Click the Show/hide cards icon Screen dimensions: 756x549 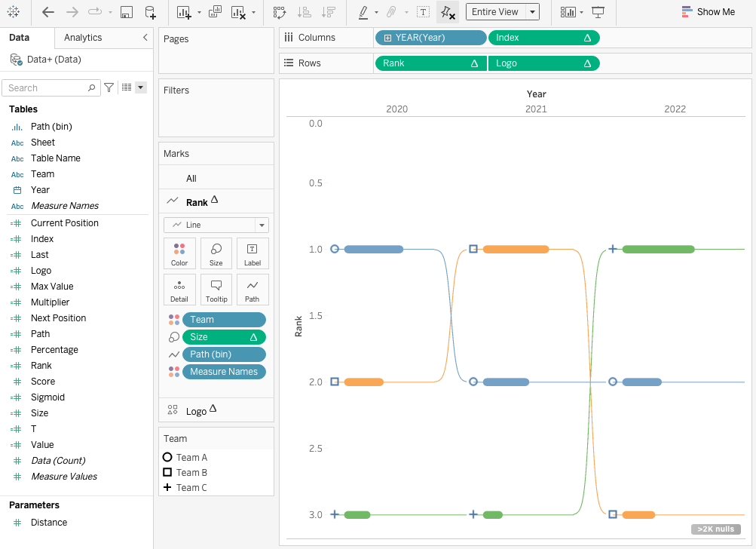pos(568,12)
